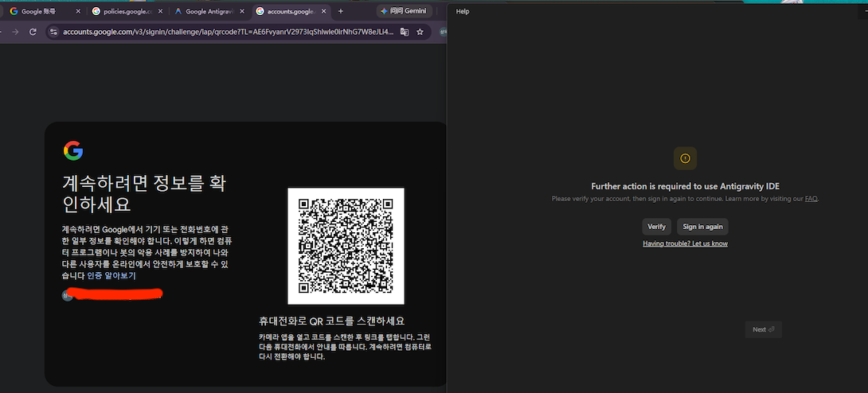Switch to the policies.google.com tab
868x393 pixels.
coord(127,11)
